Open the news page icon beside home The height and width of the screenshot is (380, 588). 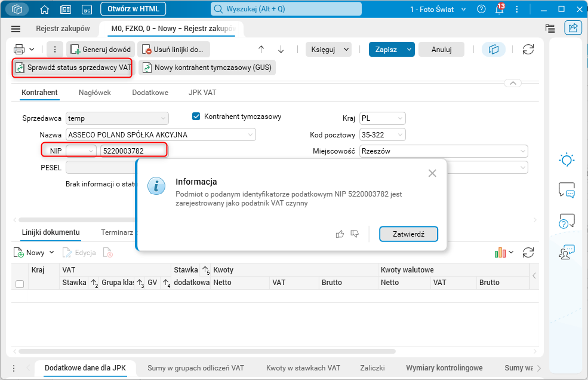pyautogui.click(x=66, y=10)
